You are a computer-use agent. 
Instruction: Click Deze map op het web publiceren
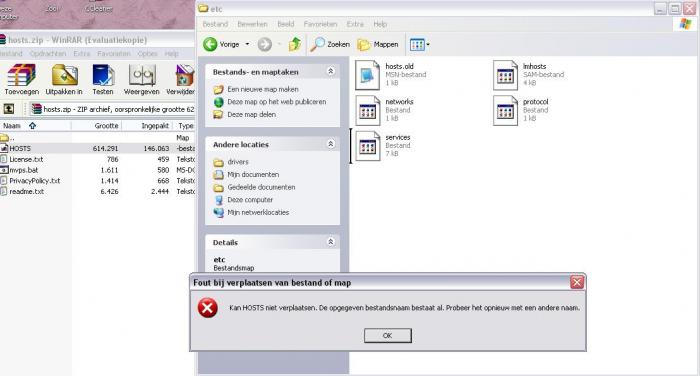(x=277, y=102)
